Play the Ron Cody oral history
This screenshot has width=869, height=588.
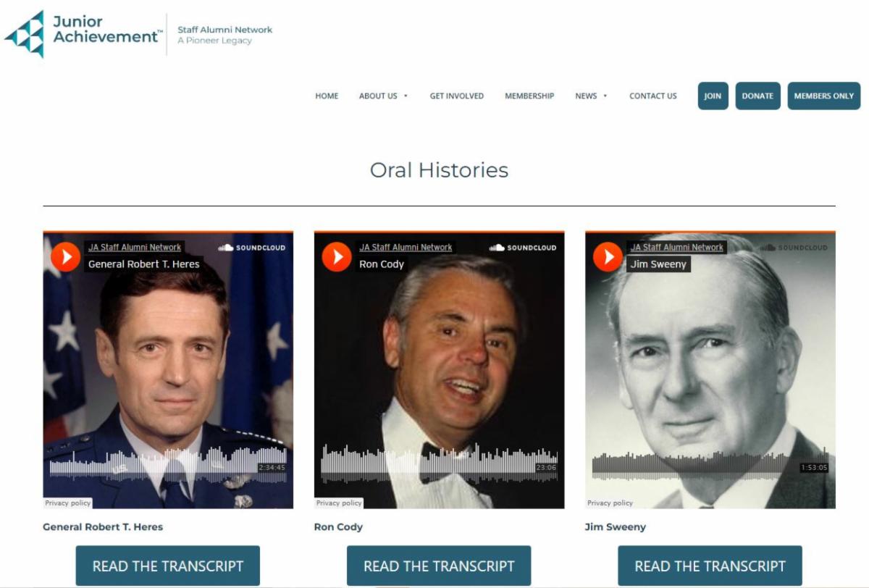point(336,256)
